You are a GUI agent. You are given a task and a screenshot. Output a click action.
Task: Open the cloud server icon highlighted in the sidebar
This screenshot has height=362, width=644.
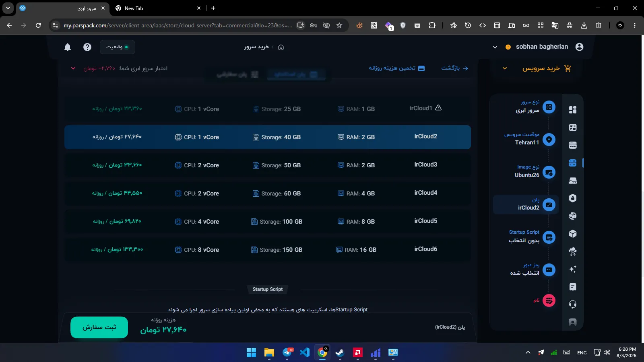click(573, 163)
